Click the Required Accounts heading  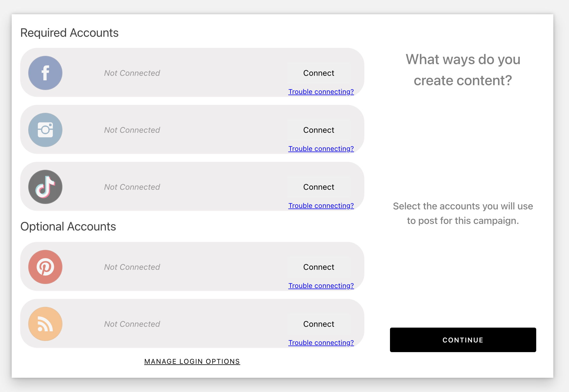[69, 33]
